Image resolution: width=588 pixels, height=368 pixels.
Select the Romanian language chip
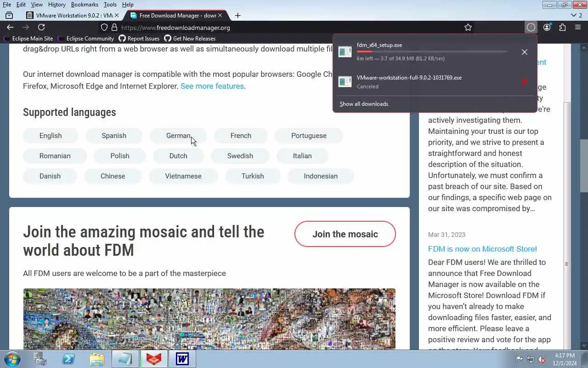[55, 156]
